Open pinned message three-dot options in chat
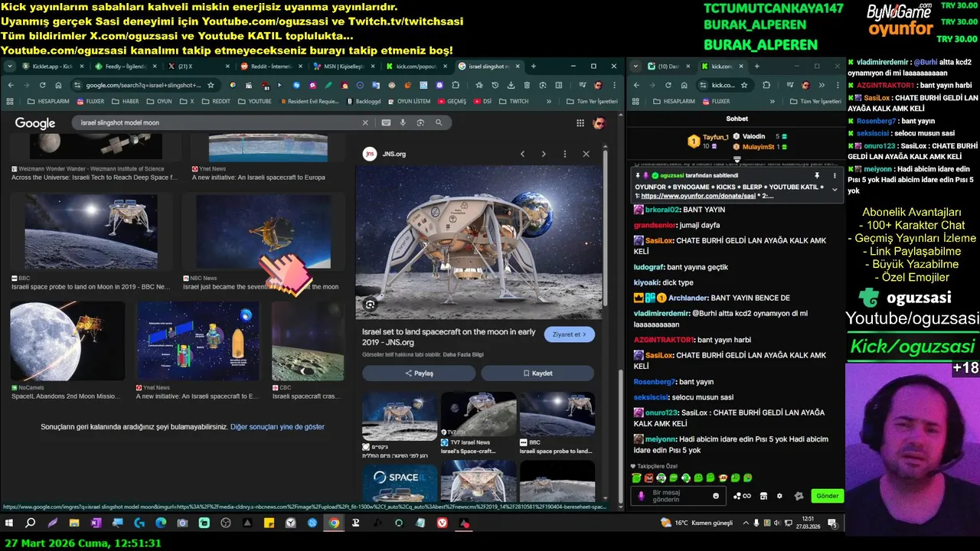The height and width of the screenshot is (551, 980). pyautogui.click(x=835, y=175)
